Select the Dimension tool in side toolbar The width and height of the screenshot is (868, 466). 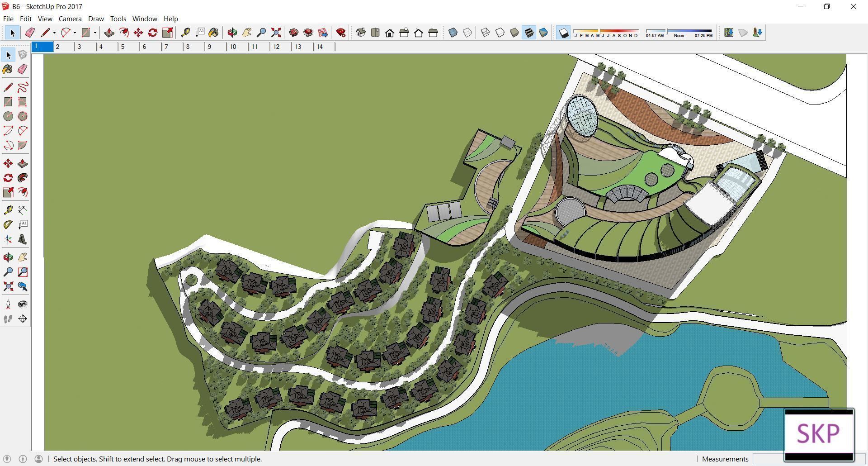pos(23,210)
